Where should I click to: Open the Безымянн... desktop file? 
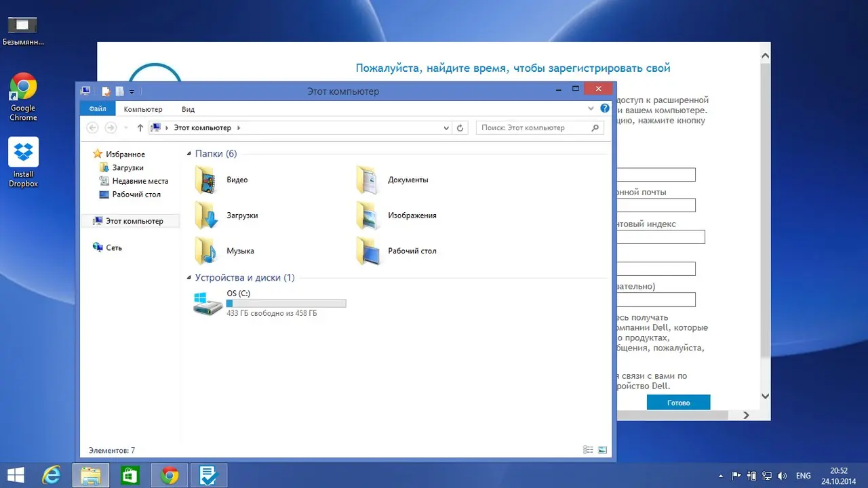click(x=23, y=30)
